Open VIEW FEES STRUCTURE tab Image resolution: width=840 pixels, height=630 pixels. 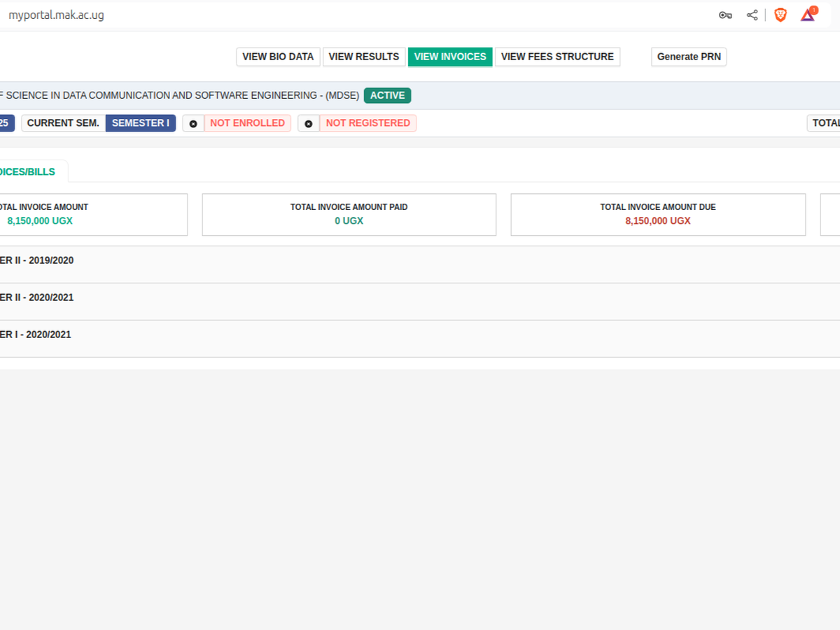click(557, 57)
